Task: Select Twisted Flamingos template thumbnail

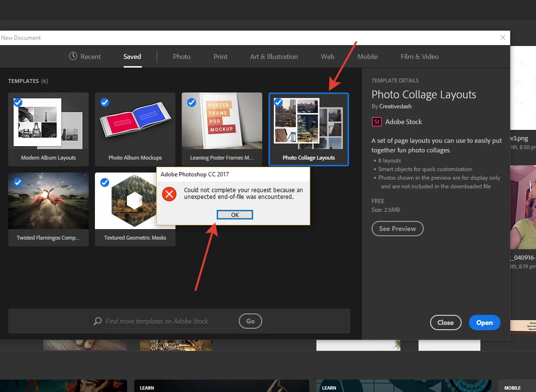Action: [x=48, y=201]
